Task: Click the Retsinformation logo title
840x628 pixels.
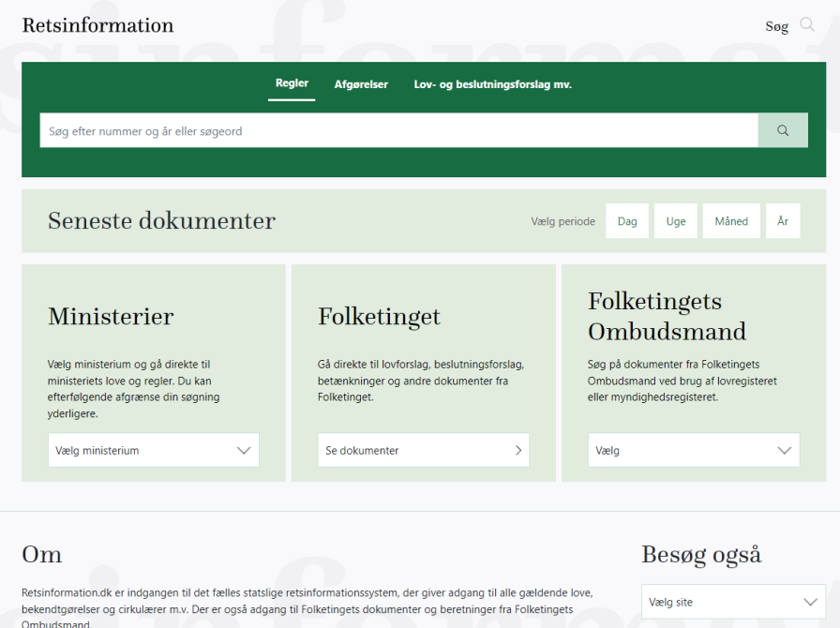Action: pos(97,25)
